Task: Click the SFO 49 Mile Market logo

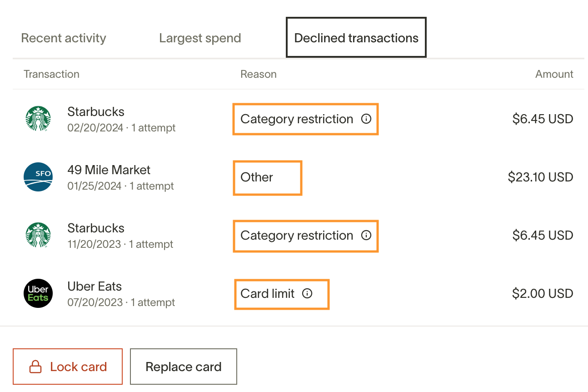Action: pyautogui.click(x=38, y=177)
